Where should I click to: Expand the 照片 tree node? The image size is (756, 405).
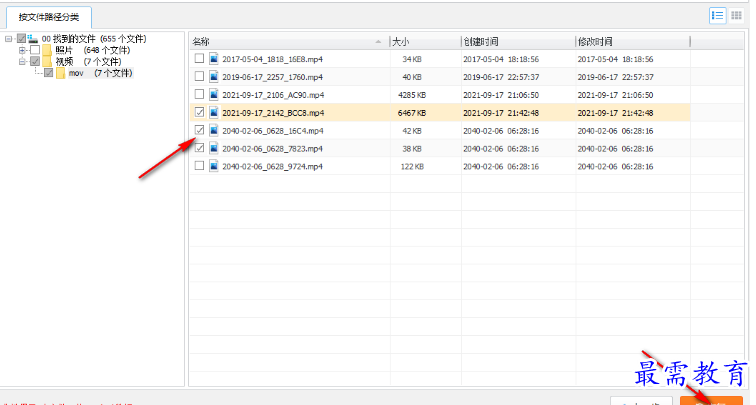22,50
